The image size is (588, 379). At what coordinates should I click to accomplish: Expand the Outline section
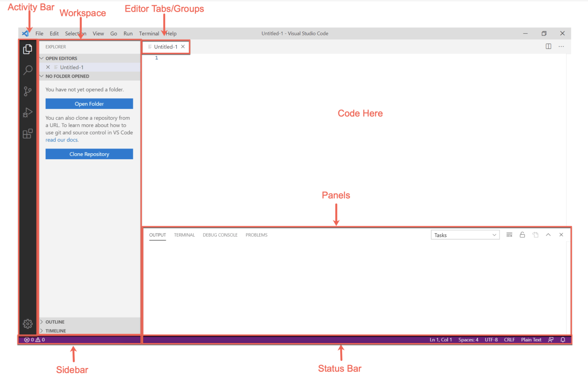[55, 322]
